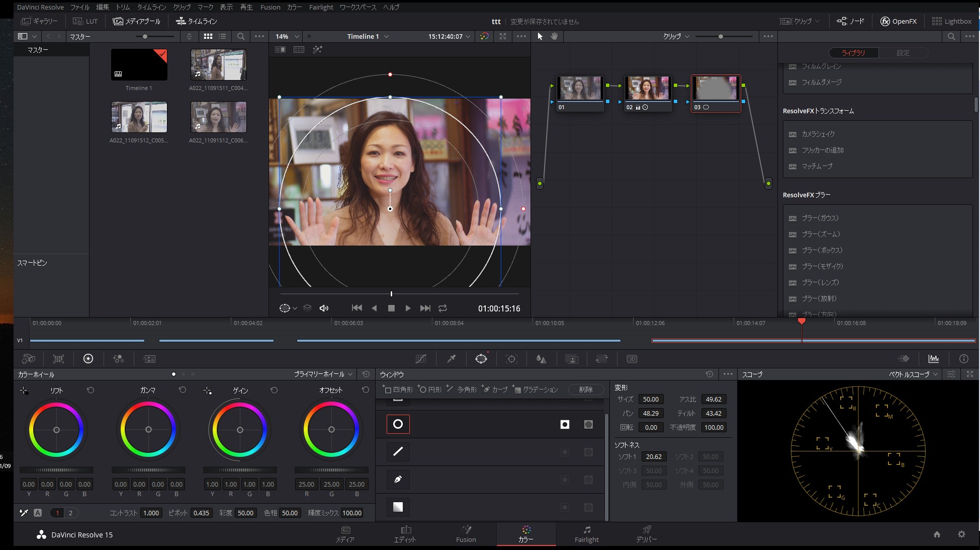Screen dimensions: 980x550
Task: Open the Fairlight menu in menu bar
Action: point(321,7)
